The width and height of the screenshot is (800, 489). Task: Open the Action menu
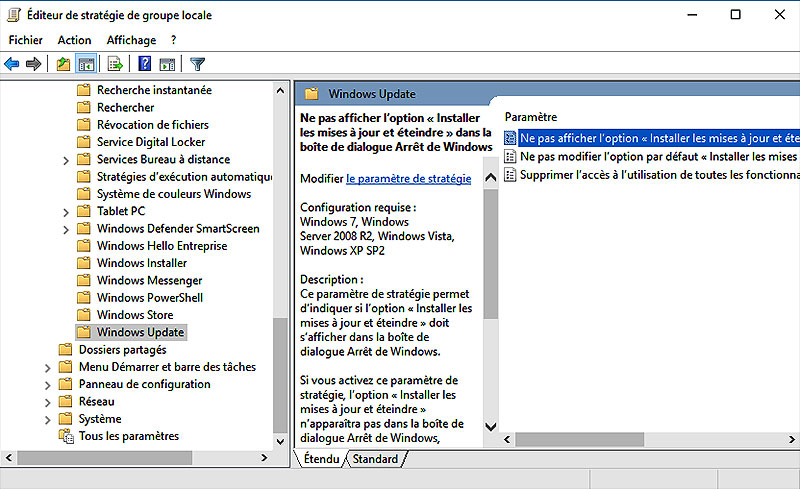(x=74, y=40)
